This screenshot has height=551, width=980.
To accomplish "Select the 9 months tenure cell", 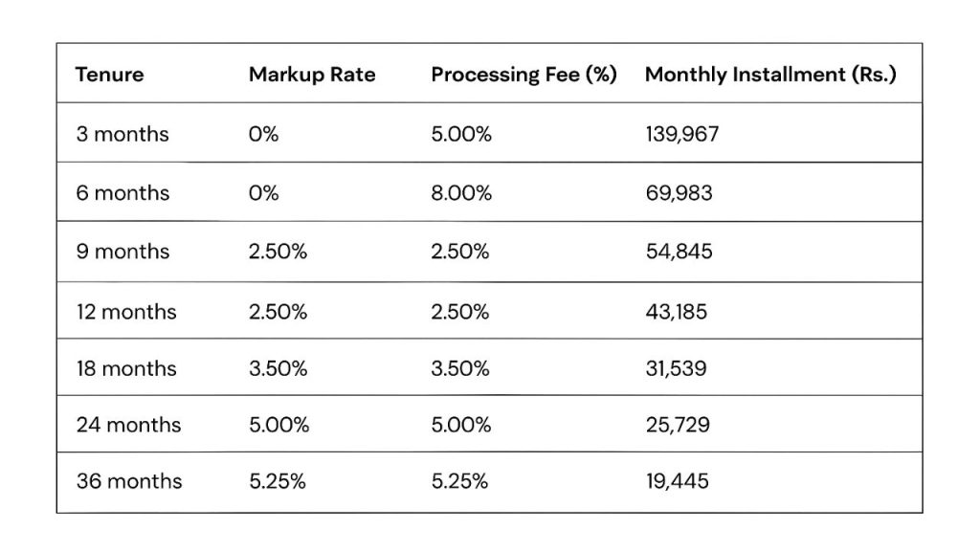I will (x=122, y=252).
